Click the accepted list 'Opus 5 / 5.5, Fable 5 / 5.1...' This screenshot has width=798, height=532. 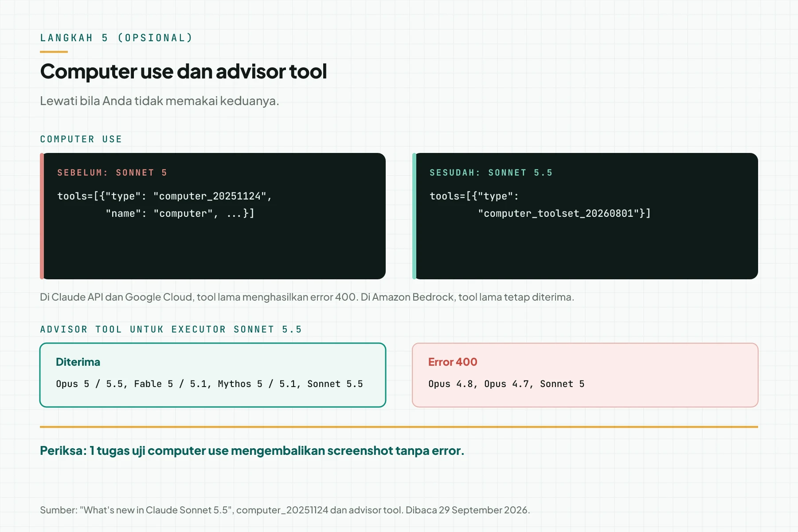tap(209, 384)
